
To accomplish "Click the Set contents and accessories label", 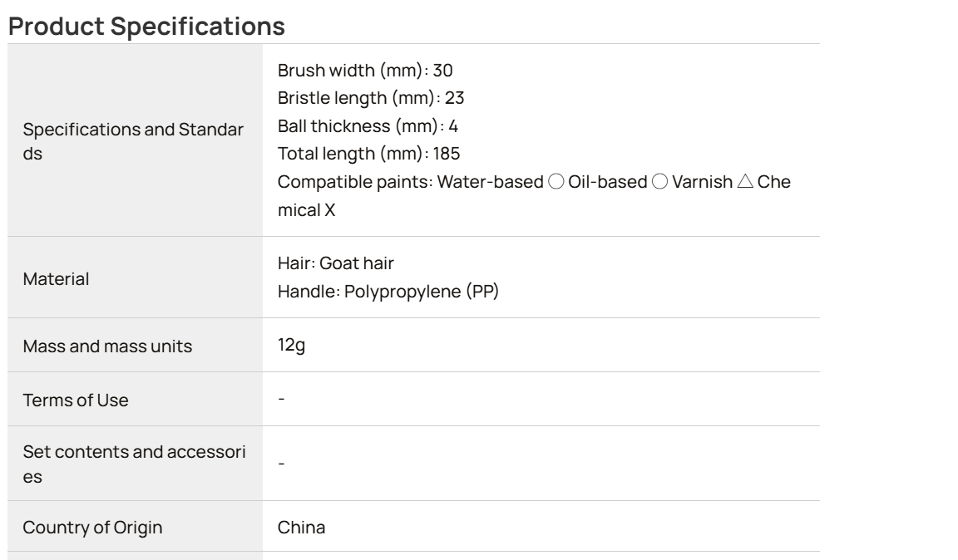I will pos(135,464).
